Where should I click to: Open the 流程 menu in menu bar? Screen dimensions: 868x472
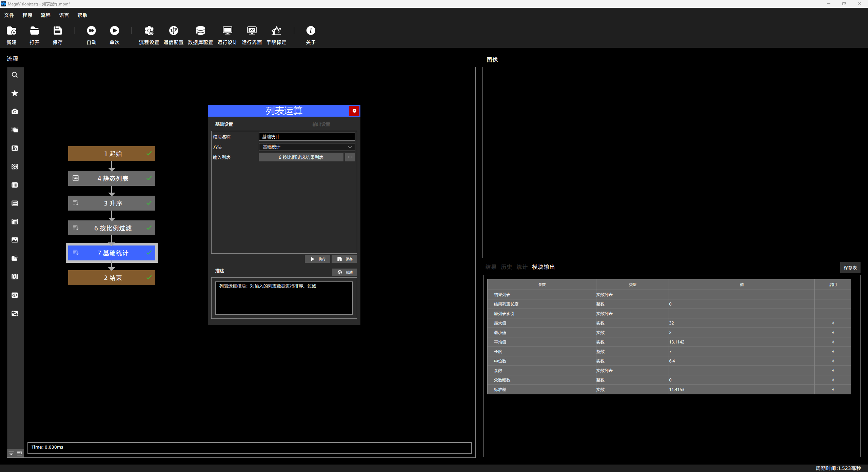point(45,15)
